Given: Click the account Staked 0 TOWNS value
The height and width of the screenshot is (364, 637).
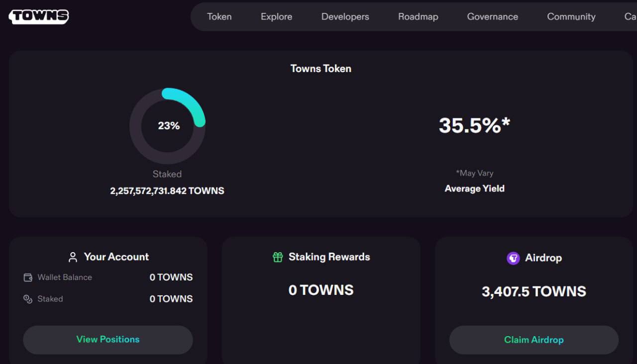Looking at the screenshot, I should point(171,299).
